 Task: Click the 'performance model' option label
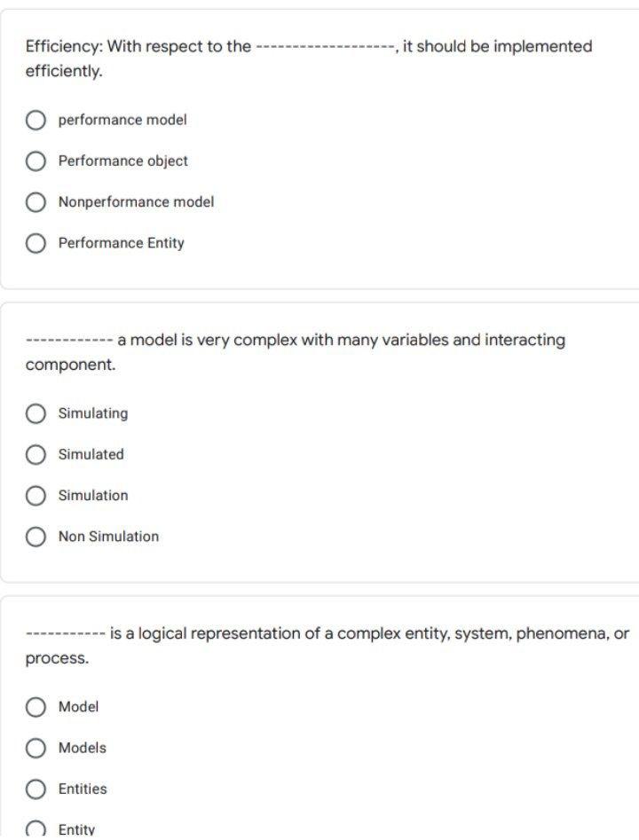click(x=122, y=119)
